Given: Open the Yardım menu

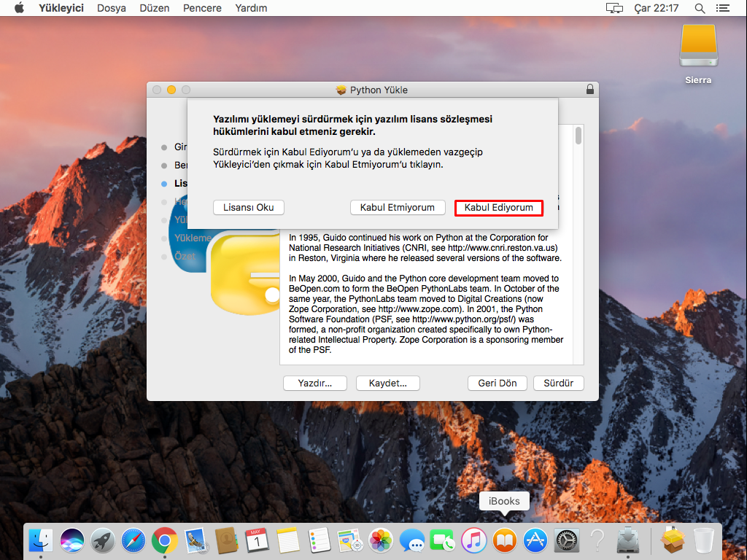Looking at the screenshot, I should point(251,8).
